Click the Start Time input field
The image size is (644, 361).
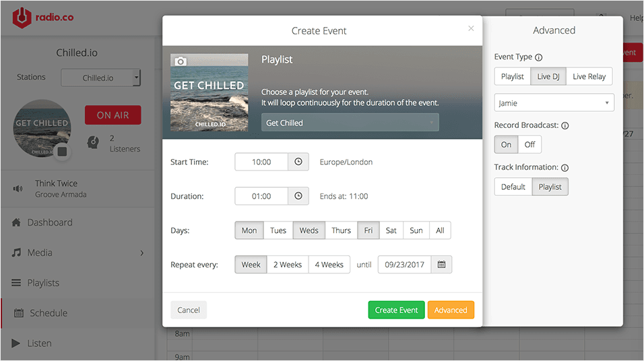[x=261, y=162]
